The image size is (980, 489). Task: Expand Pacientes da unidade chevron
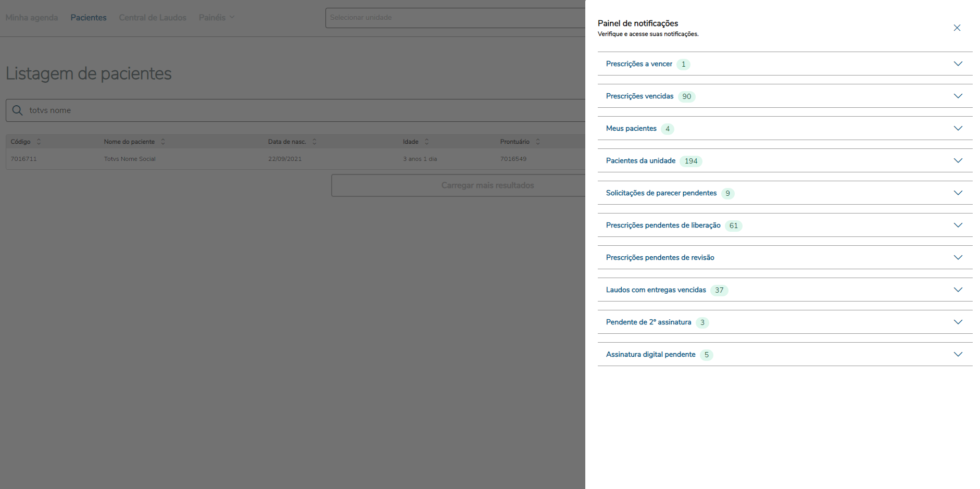(x=958, y=161)
